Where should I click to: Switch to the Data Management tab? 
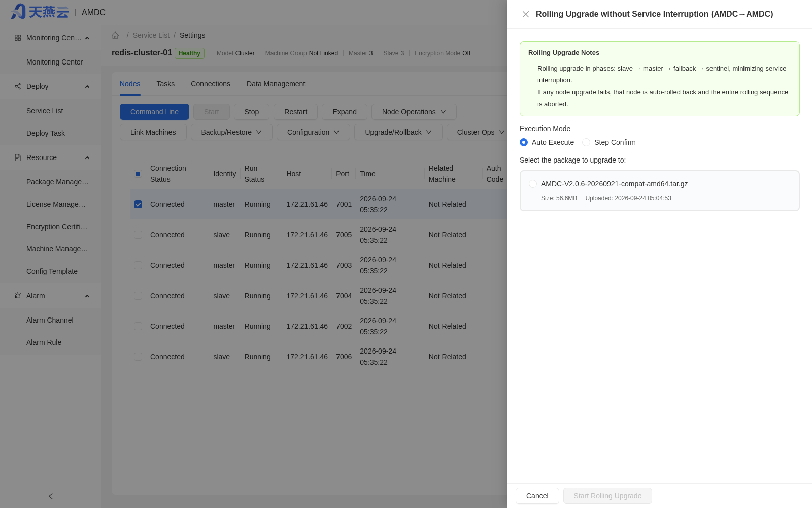point(276,84)
